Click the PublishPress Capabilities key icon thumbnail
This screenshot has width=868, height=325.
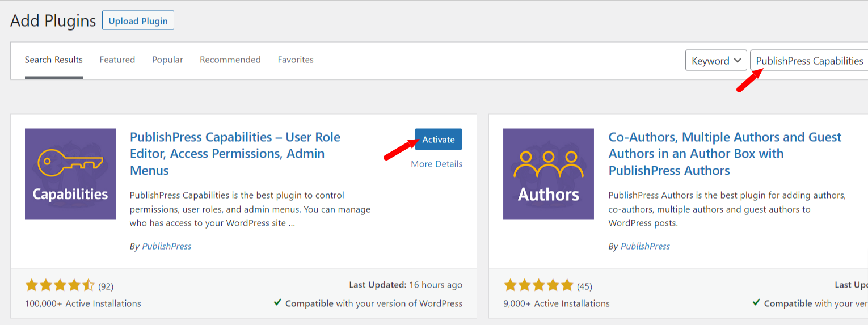coord(70,174)
